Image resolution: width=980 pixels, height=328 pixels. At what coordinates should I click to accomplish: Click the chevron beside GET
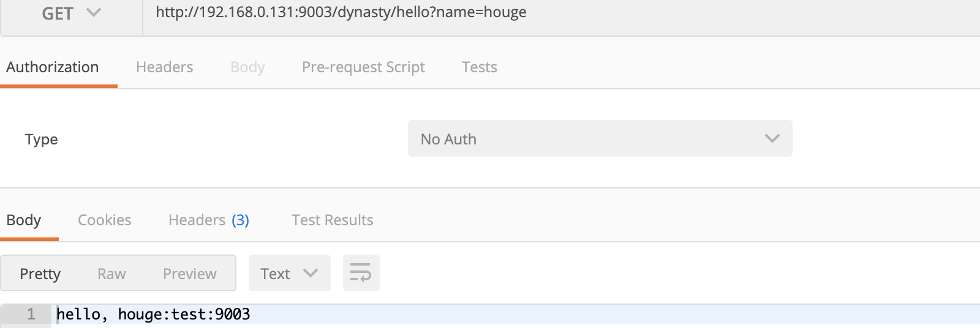click(94, 12)
